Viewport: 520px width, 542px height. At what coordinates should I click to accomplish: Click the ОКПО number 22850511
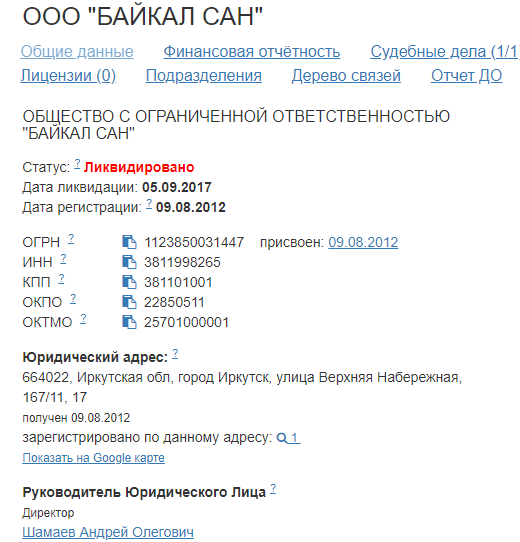(174, 302)
